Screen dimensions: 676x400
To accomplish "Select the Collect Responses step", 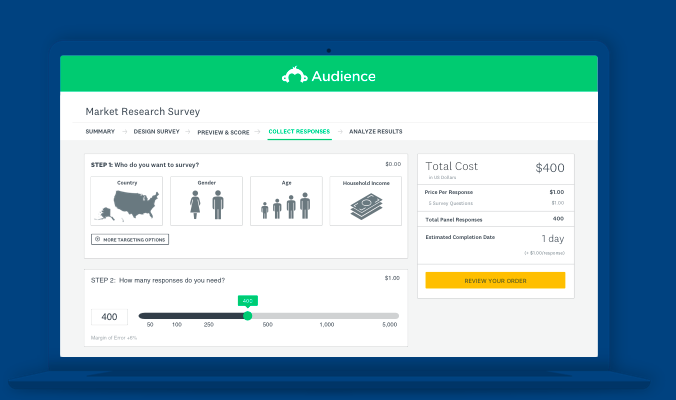I will 299,131.
